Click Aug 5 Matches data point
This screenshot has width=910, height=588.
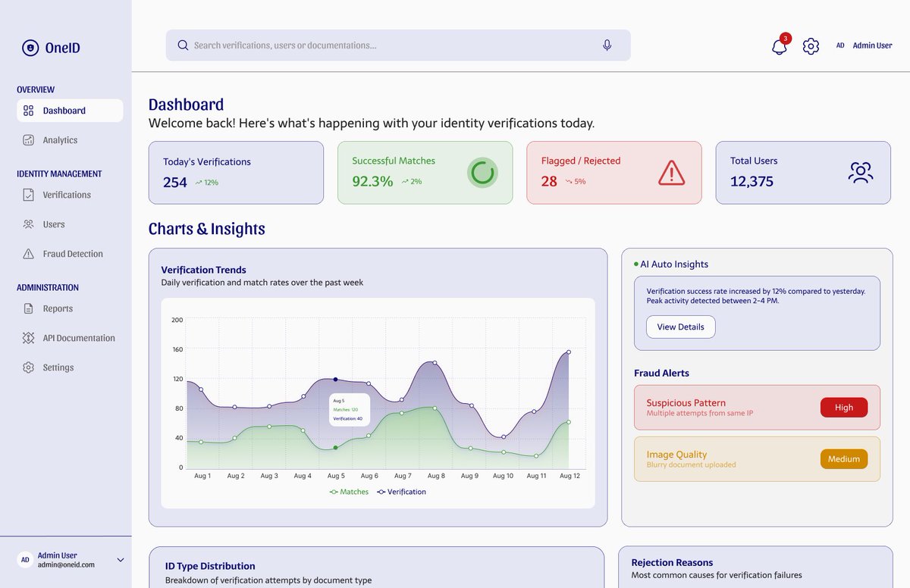335,448
